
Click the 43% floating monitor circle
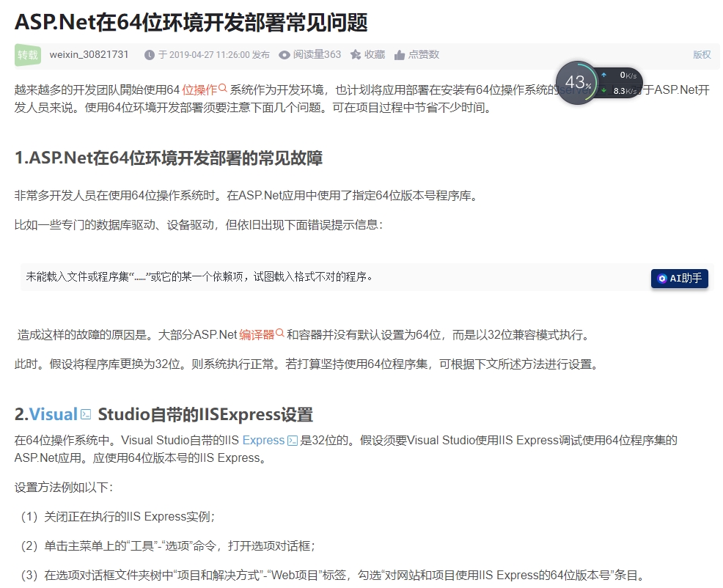coord(577,82)
